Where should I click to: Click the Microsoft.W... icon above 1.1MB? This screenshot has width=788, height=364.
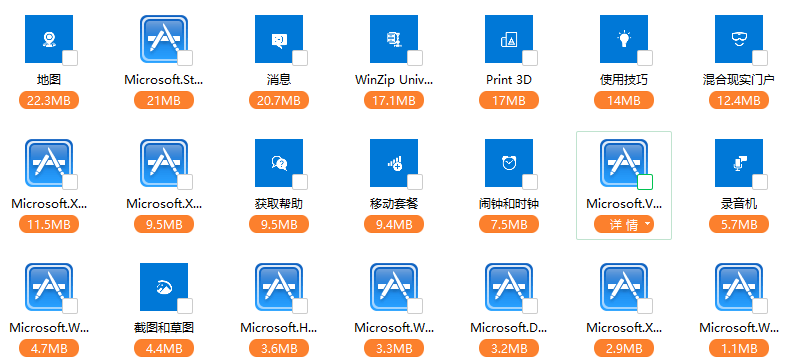click(739, 287)
